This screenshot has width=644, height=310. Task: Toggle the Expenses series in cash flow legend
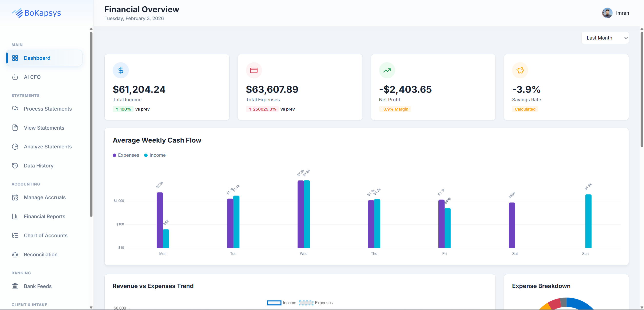point(126,155)
